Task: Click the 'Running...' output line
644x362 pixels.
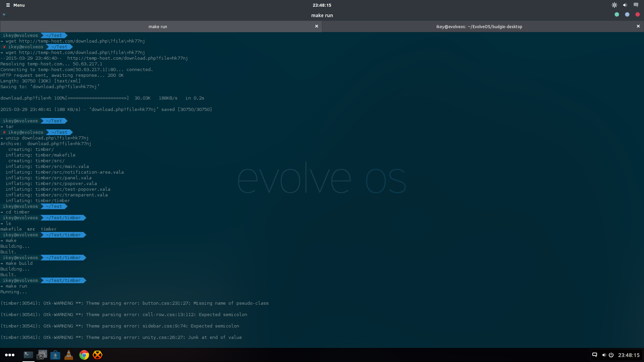Action: click(14, 292)
